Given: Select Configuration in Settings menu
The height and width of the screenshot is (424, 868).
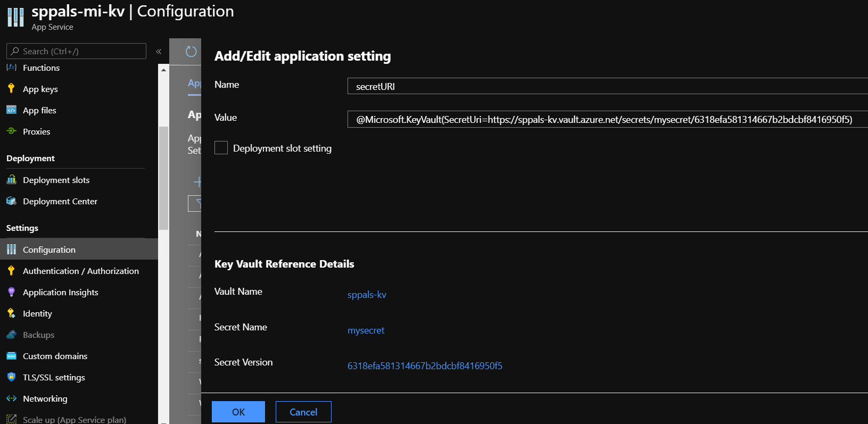Looking at the screenshot, I should tap(79, 250).
